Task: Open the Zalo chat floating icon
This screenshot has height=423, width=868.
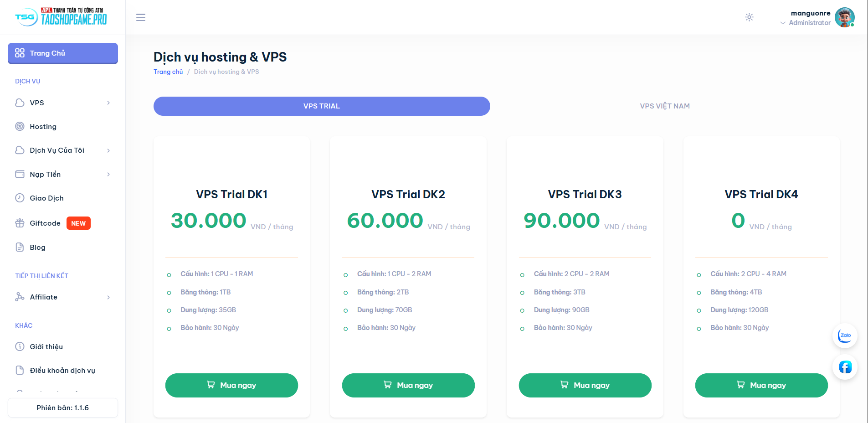Action: click(845, 336)
